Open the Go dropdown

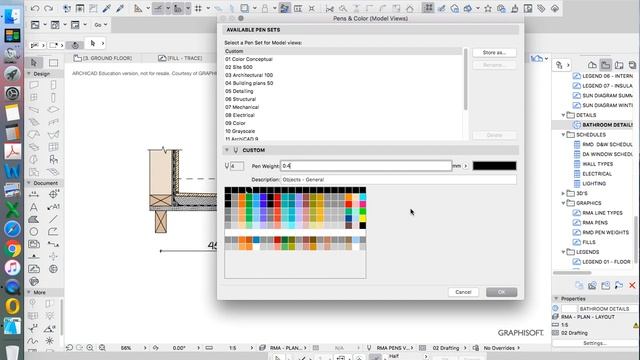pos(100,25)
